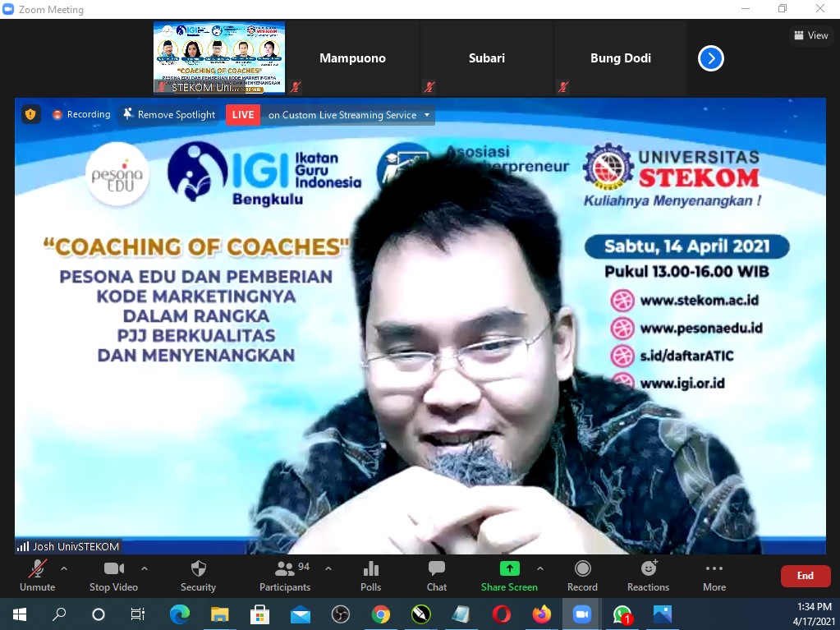The image size is (840, 630).
Task: Open Firefox from the taskbar
Action: click(x=542, y=614)
